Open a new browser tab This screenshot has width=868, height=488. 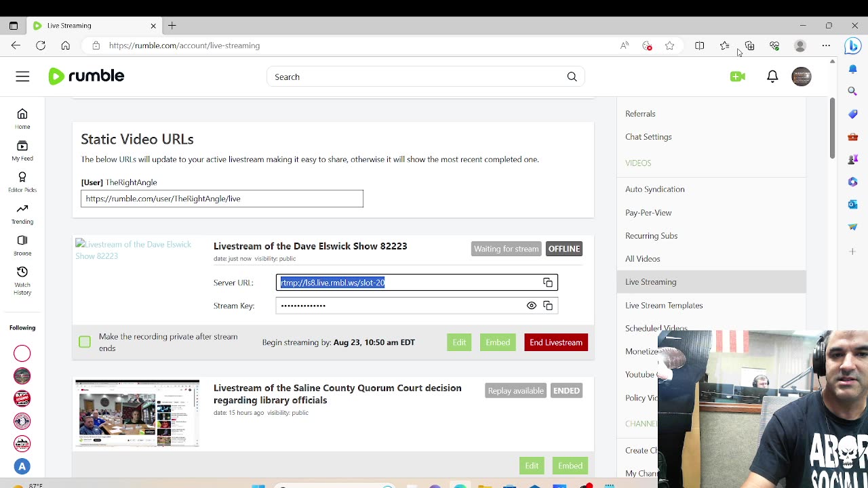pyautogui.click(x=172, y=26)
